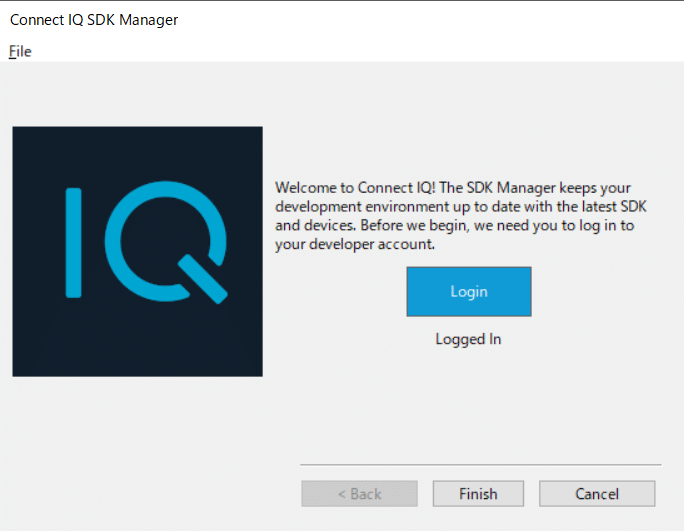Image resolution: width=684 pixels, height=531 pixels.
Task: Click the blue Login button
Action: [469, 291]
